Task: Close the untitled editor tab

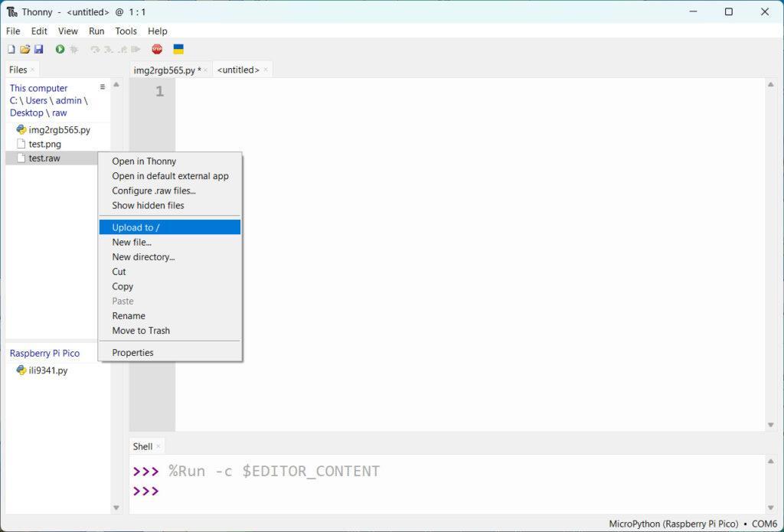Action: 266,70
